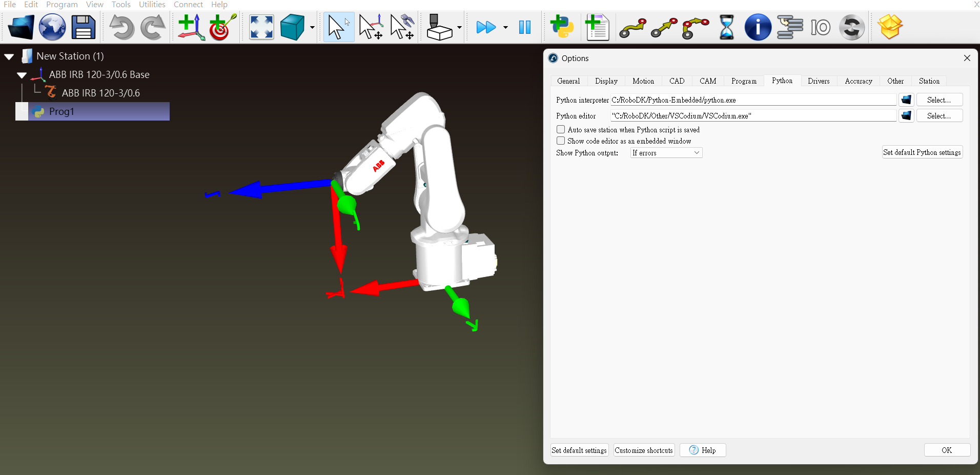Pause the simulation

point(525,27)
